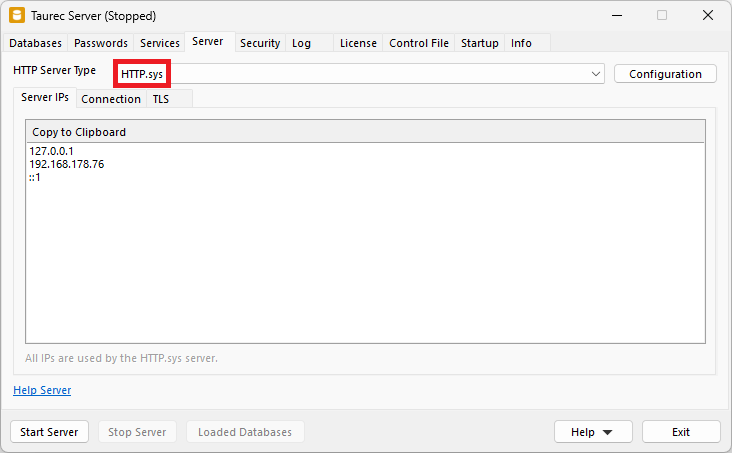Click the Configuration button
The height and width of the screenshot is (453, 732).
pos(665,74)
